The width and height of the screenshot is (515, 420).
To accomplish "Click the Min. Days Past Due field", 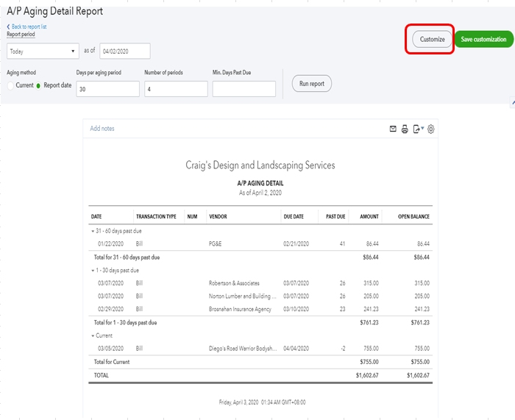I will pos(244,88).
